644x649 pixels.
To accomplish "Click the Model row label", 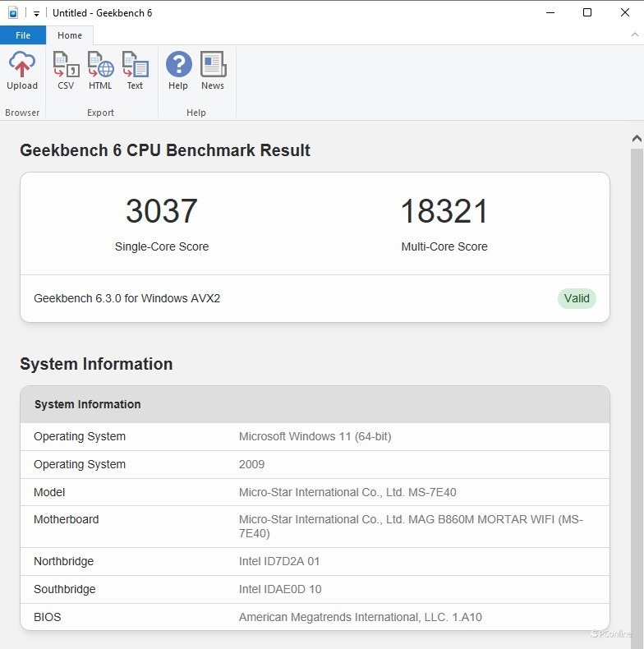I will click(x=49, y=492).
